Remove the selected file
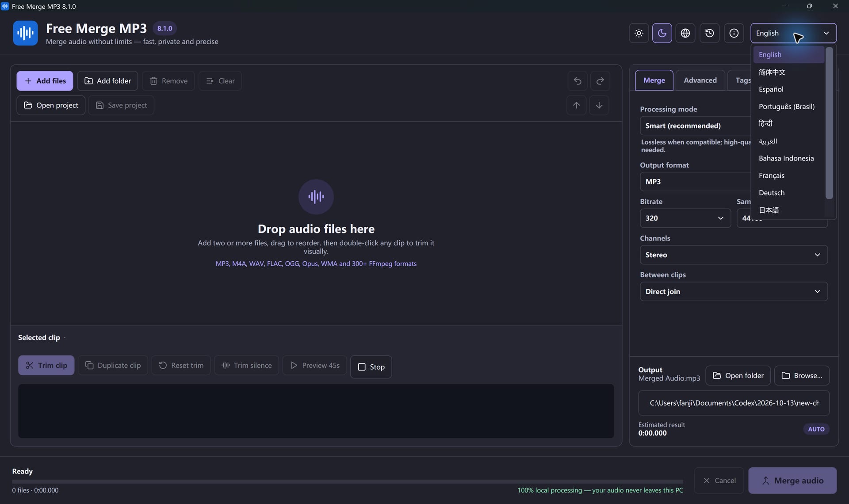The width and height of the screenshot is (849, 504). click(168, 81)
